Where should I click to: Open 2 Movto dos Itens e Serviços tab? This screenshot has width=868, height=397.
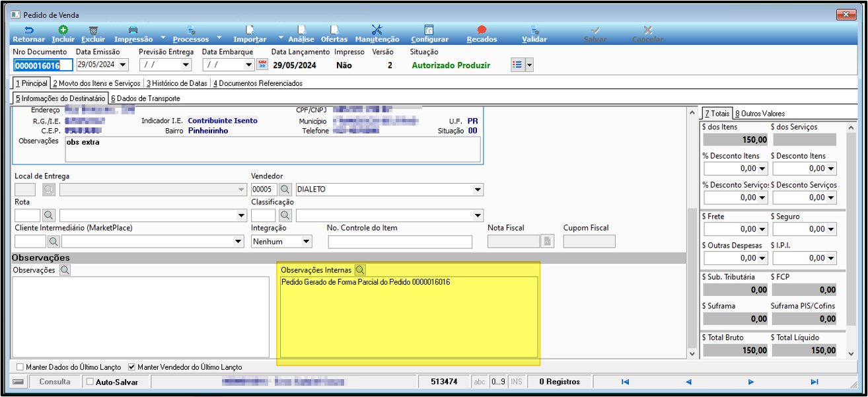point(97,83)
